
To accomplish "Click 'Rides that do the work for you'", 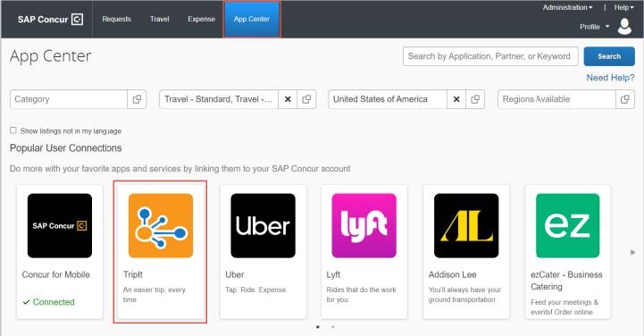I will [x=361, y=295].
